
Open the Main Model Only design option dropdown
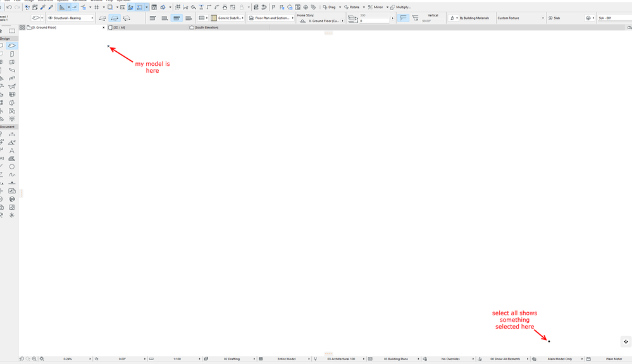[x=558, y=359]
